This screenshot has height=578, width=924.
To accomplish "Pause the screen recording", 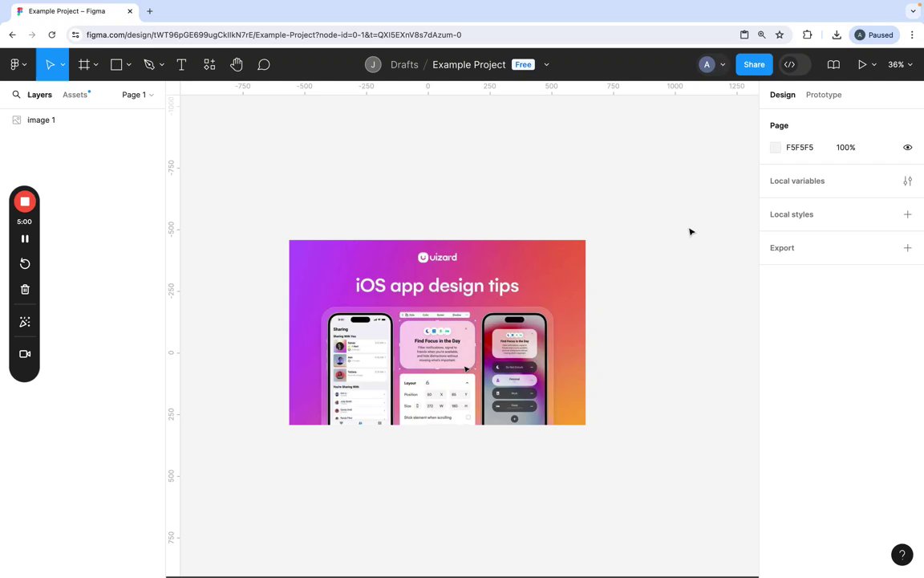I will click(x=25, y=239).
